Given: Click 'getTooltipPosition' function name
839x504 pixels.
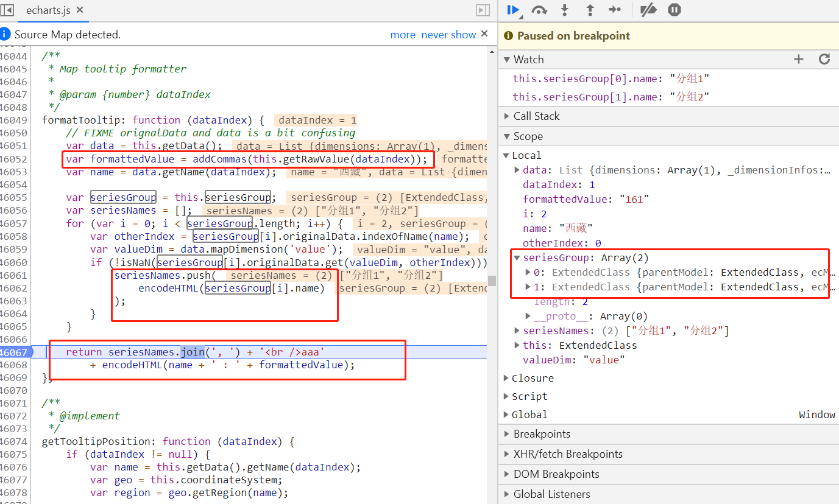Looking at the screenshot, I should click(96, 441).
